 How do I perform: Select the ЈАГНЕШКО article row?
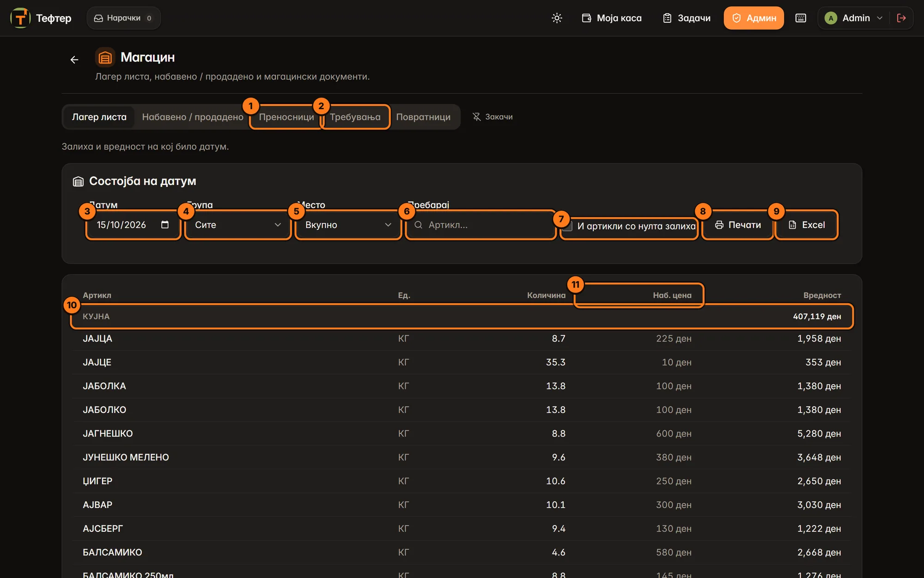click(x=462, y=434)
